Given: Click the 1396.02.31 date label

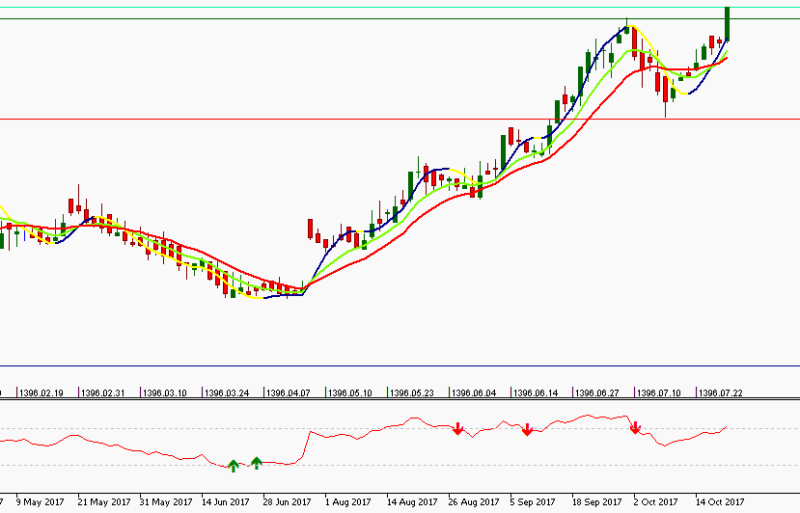Looking at the screenshot, I should click(x=103, y=393).
